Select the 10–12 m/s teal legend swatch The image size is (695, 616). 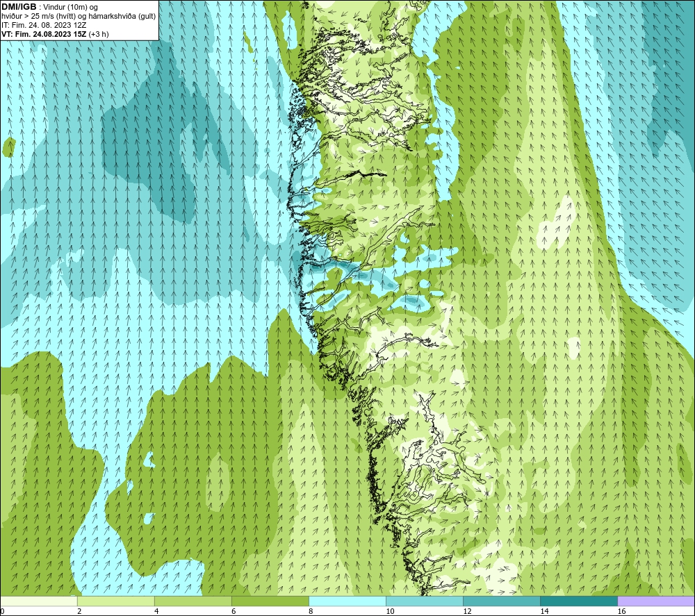tap(424, 601)
